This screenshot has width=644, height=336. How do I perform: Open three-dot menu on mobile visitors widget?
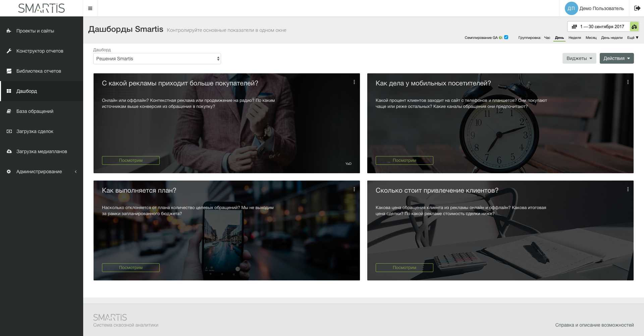pos(628,82)
